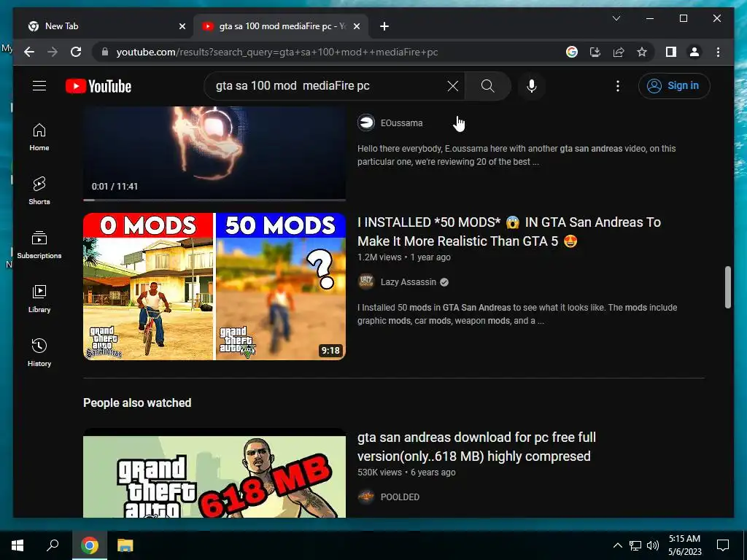Reload the page
The width and height of the screenshot is (747, 560).
76,52
